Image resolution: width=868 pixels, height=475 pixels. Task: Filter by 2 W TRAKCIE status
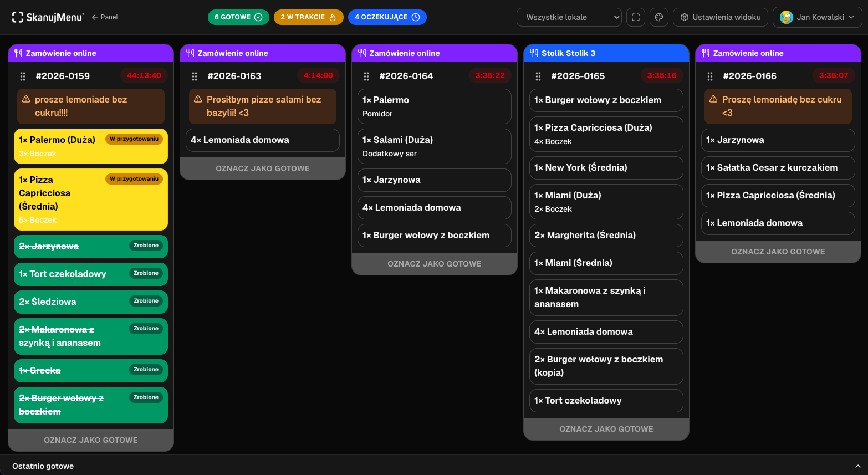coord(308,17)
